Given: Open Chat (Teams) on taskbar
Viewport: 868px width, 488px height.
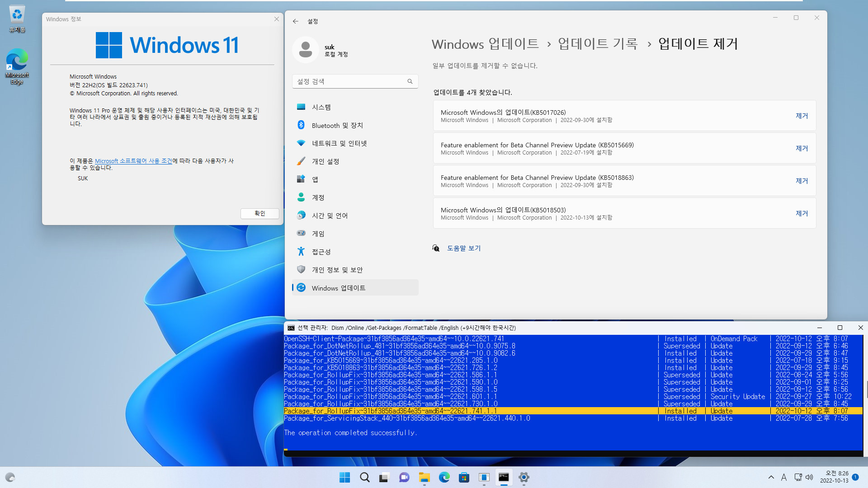Looking at the screenshot, I should tap(404, 477).
